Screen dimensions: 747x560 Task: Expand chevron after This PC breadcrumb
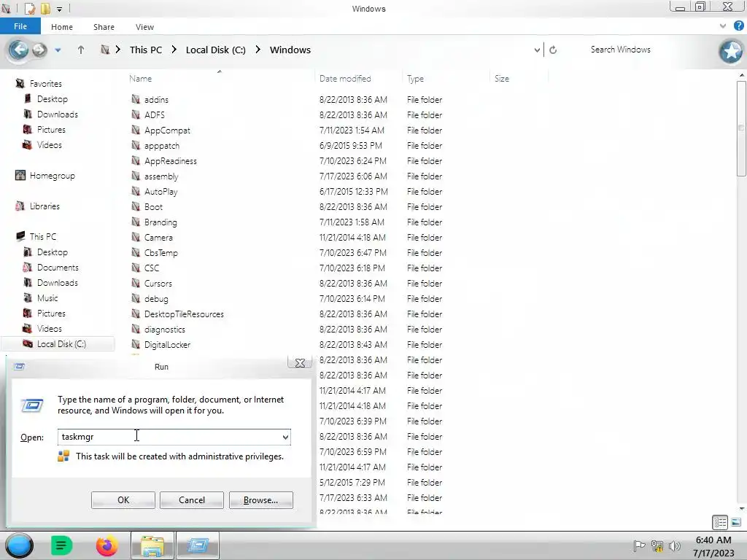pos(174,50)
